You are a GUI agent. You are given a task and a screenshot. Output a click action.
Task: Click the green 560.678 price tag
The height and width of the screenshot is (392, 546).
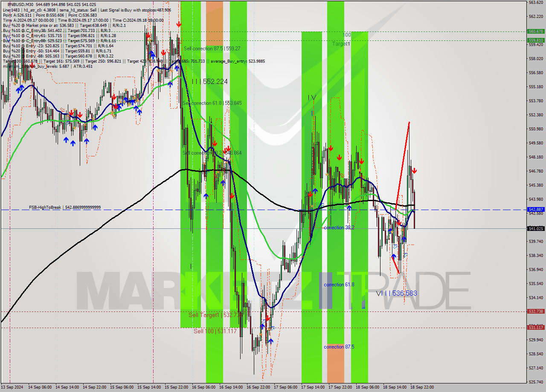coord(536,31)
